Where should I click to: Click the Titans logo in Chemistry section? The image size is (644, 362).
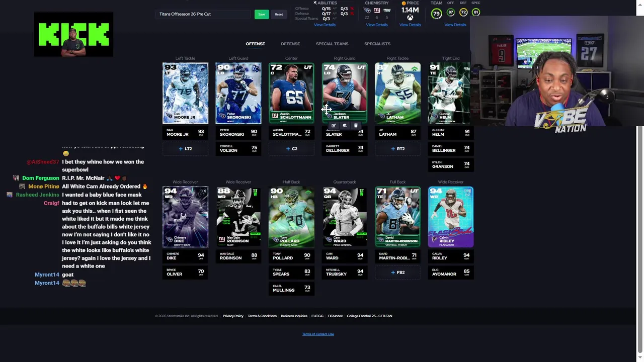367,10
